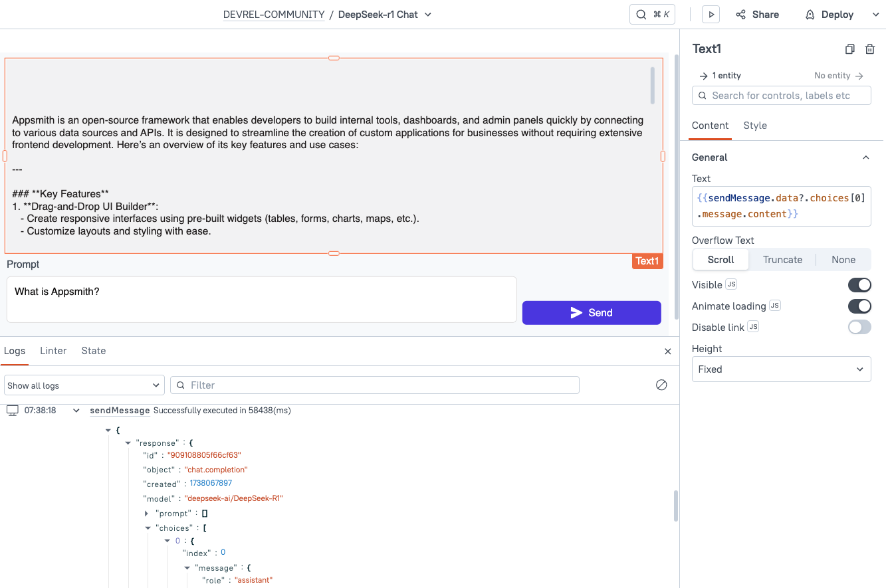Click the role value assistant
The image size is (886, 588).
pos(254,580)
